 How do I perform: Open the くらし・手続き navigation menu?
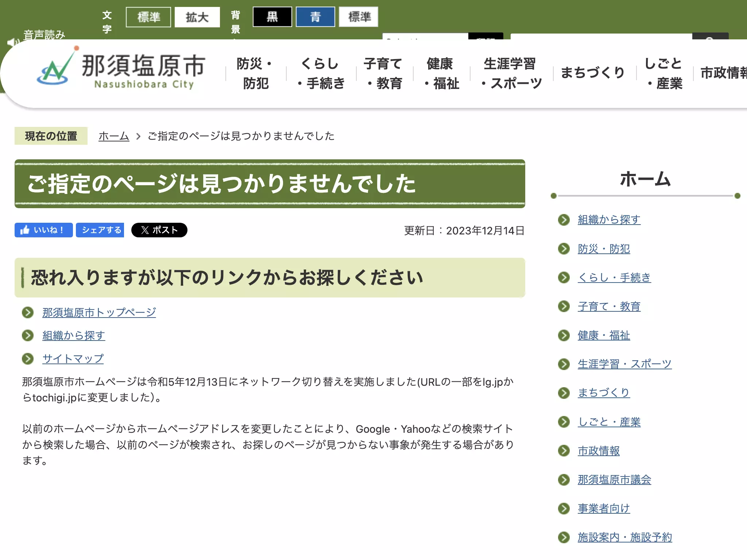pyautogui.click(x=320, y=73)
